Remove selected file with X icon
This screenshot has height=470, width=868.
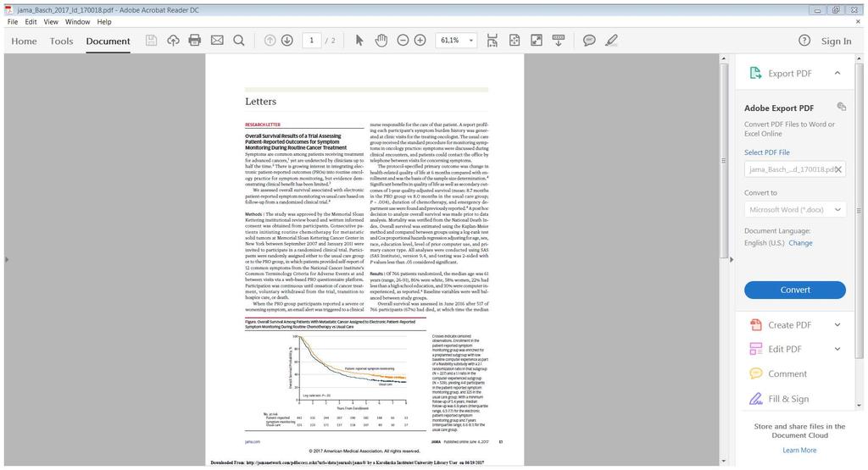(x=838, y=169)
